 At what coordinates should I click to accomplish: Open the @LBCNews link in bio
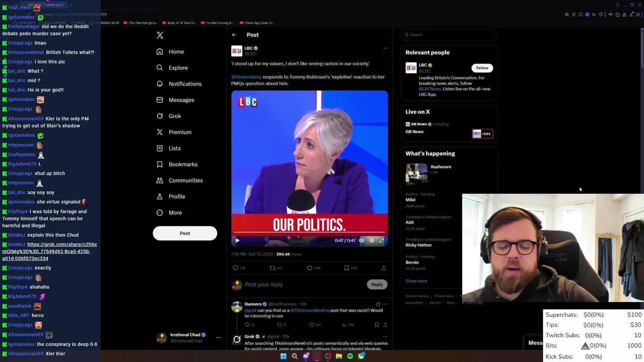point(430,89)
